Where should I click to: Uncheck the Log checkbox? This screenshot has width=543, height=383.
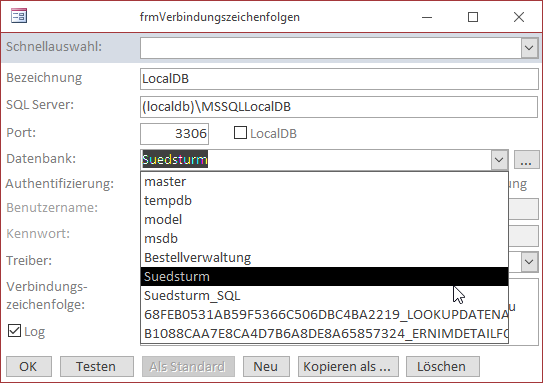click(x=14, y=331)
